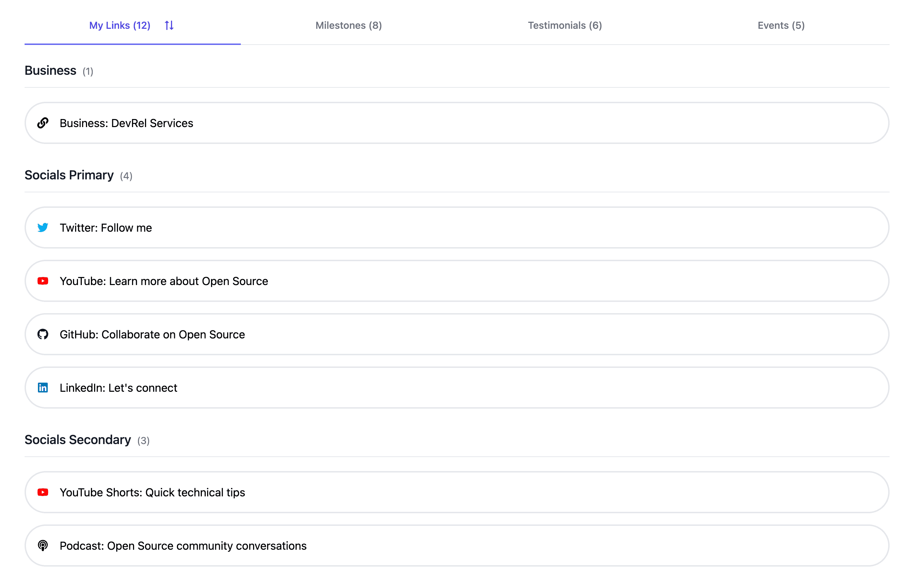This screenshot has width=924, height=575.
Task: Click the Business section heading
Action: point(51,70)
